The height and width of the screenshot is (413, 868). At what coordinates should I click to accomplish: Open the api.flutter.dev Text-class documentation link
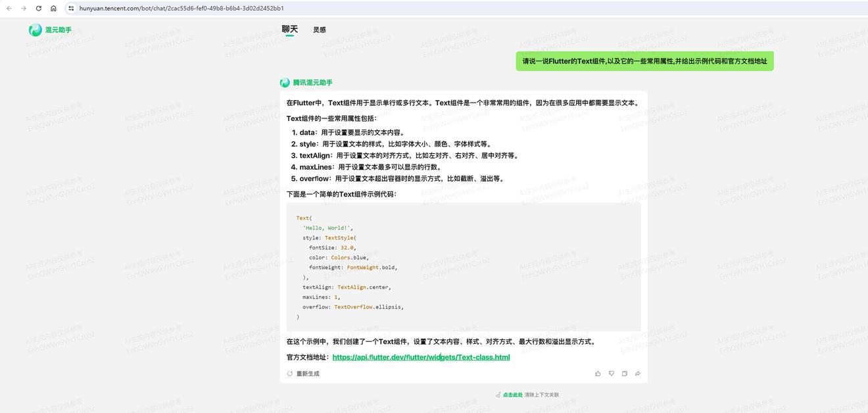click(421, 357)
